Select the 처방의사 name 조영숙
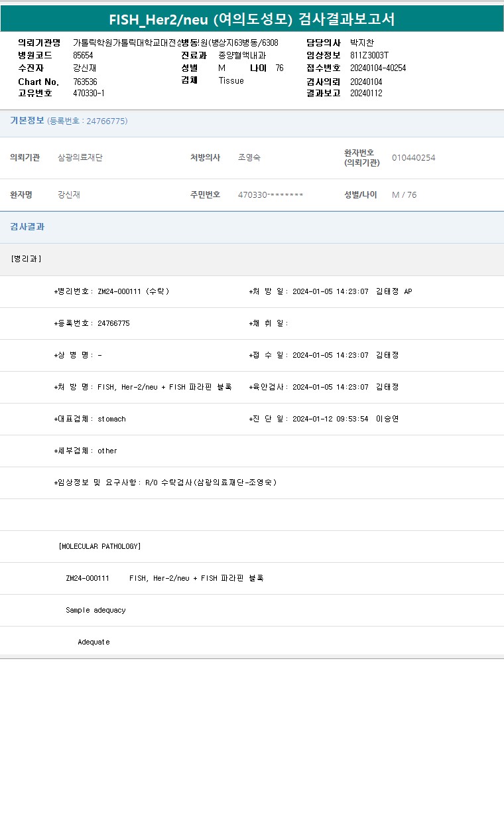Screen dimensions: 504x823 click(249, 158)
